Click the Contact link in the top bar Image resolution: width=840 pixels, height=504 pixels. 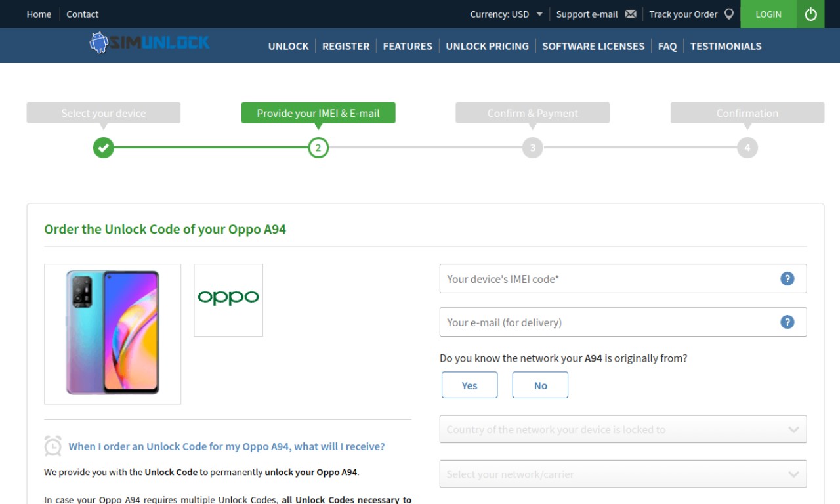point(82,14)
